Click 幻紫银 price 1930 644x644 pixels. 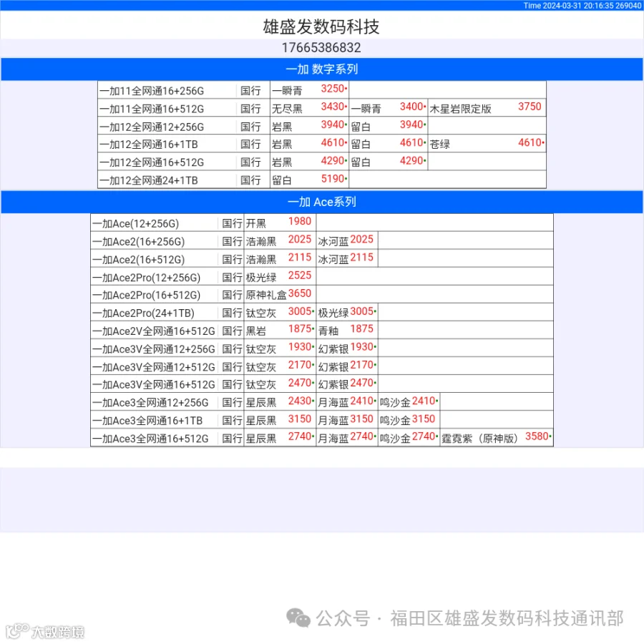pos(361,347)
